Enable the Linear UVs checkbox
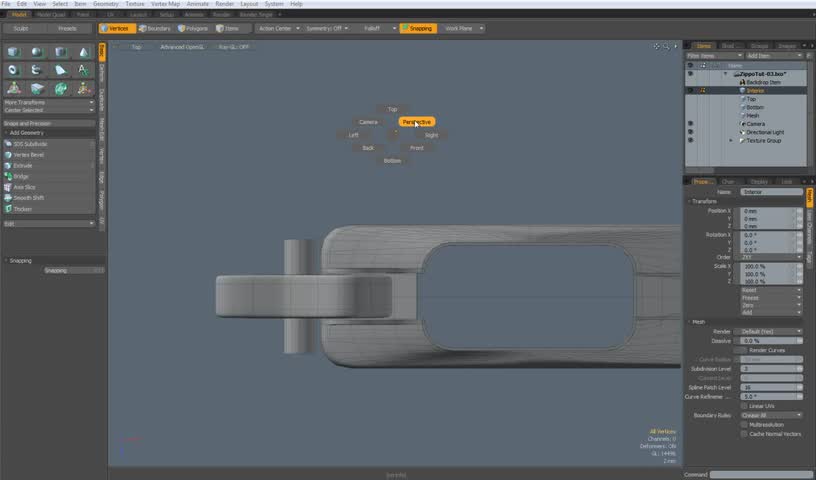This screenshot has height=480, width=816. [744, 406]
